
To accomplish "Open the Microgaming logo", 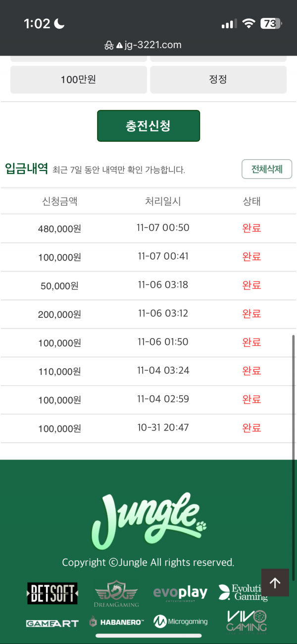I will pyautogui.click(x=180, y=621).
